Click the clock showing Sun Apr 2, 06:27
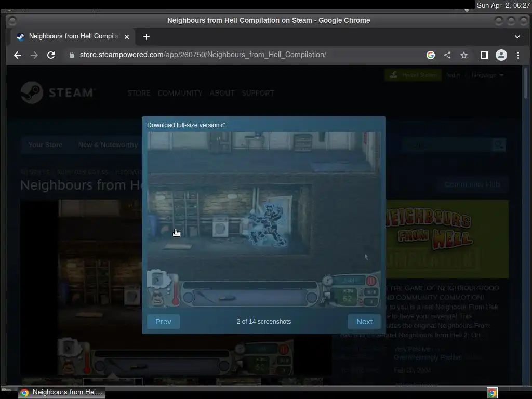532x399 pixels. (x=503, y=5)
